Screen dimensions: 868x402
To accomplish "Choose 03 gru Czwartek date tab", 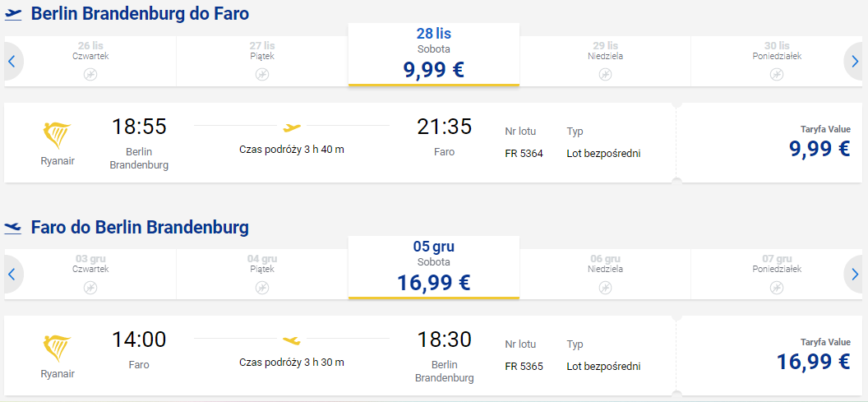I will click(x=90, y=274).
